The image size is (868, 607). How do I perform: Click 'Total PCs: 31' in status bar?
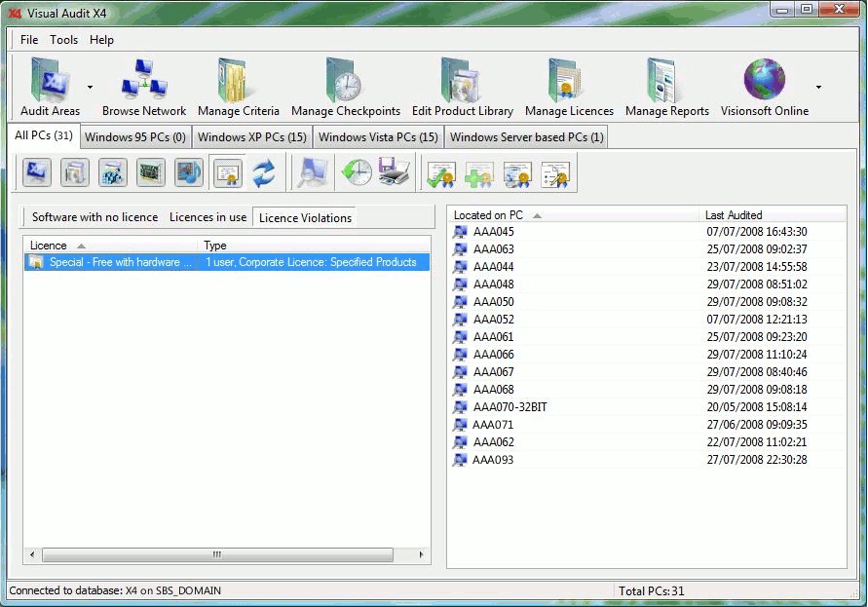coord(651,591)
